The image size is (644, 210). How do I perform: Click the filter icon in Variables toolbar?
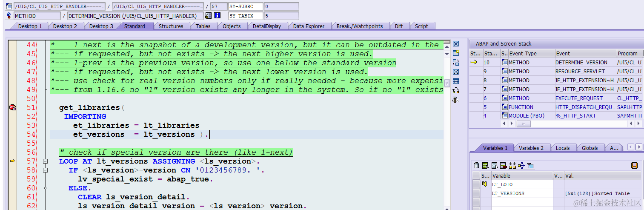point(530,165)
